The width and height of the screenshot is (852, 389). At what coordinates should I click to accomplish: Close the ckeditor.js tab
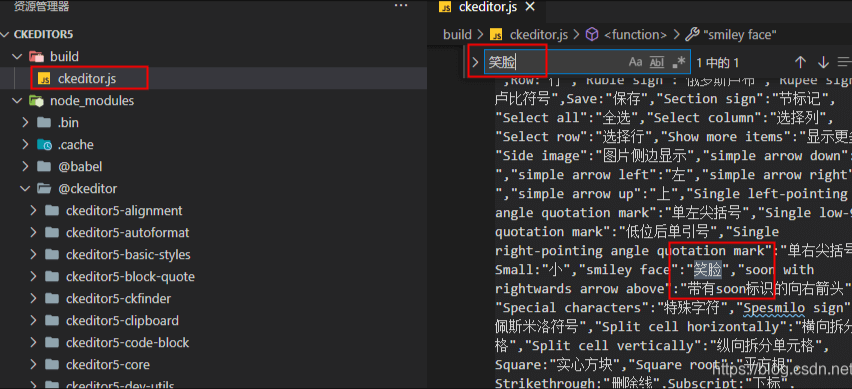[531, 7]
